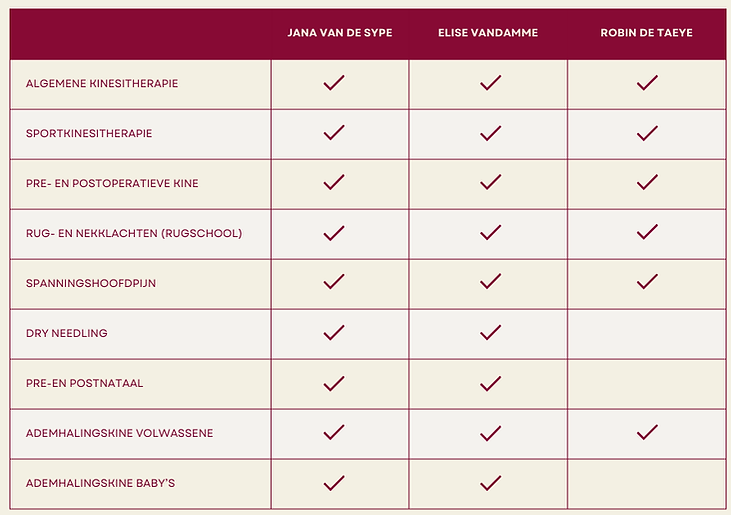Screen dimensions: 731x515
Task: Click Robin's checkmark for Algemene Kinesitherapie
Action: (x=647, y=83)
